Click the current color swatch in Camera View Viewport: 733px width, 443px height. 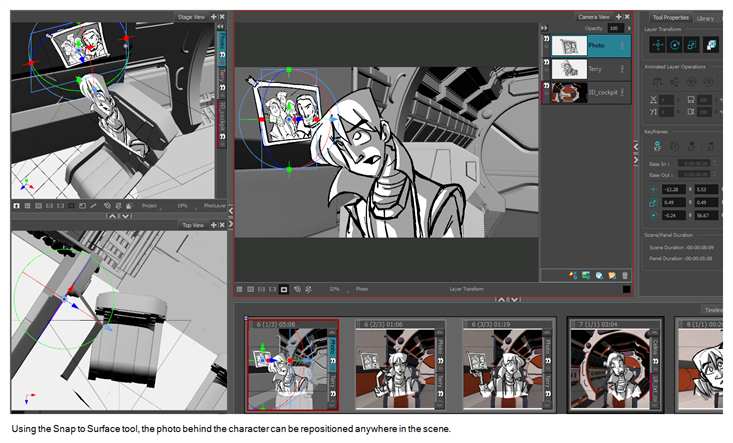pos(625,289)
